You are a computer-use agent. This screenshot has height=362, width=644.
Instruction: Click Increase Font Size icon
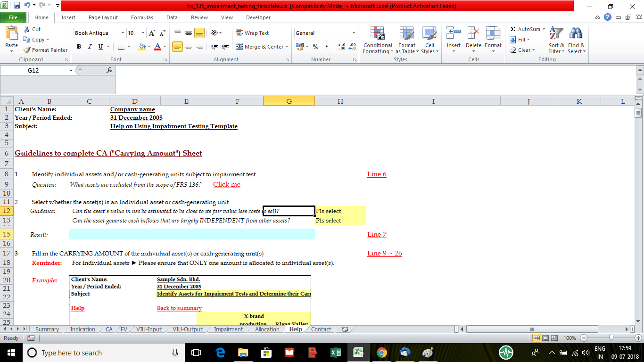[x=152, y=33]
